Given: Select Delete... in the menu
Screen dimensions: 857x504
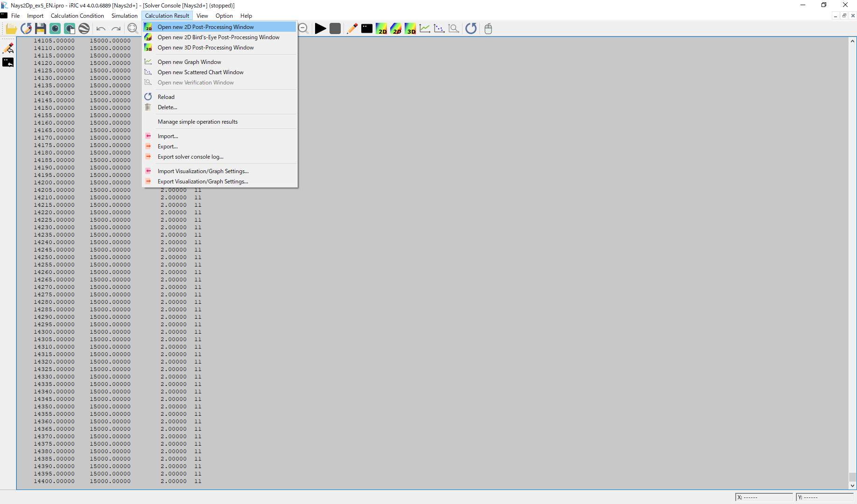Looking at the screenshot, I should click(219, 107).
